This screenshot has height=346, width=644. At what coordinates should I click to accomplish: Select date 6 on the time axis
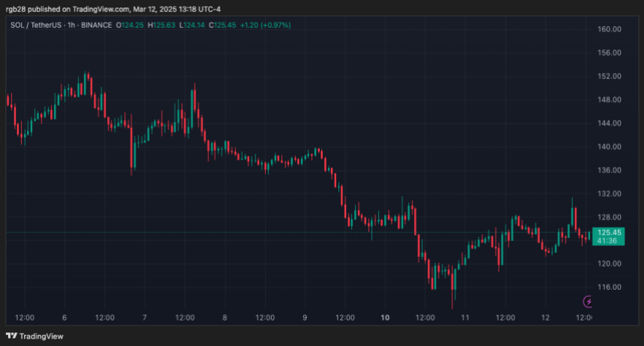(x=64, y=318)
